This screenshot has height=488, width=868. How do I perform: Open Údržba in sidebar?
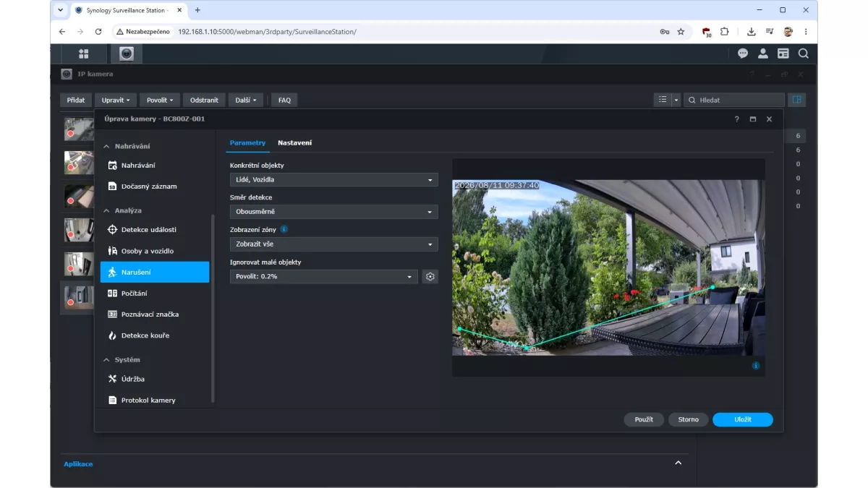coord(155,379)
